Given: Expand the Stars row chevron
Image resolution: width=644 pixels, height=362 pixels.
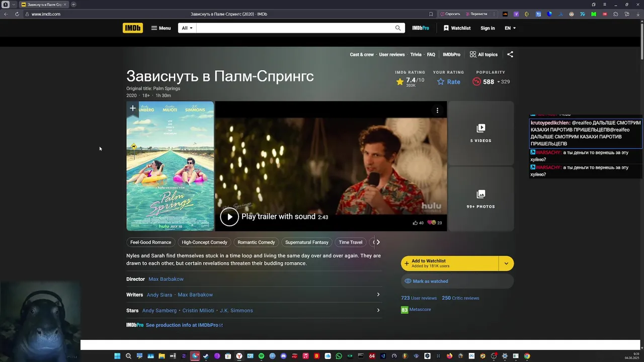Looking at the screenshot, I should pos(378,310).
